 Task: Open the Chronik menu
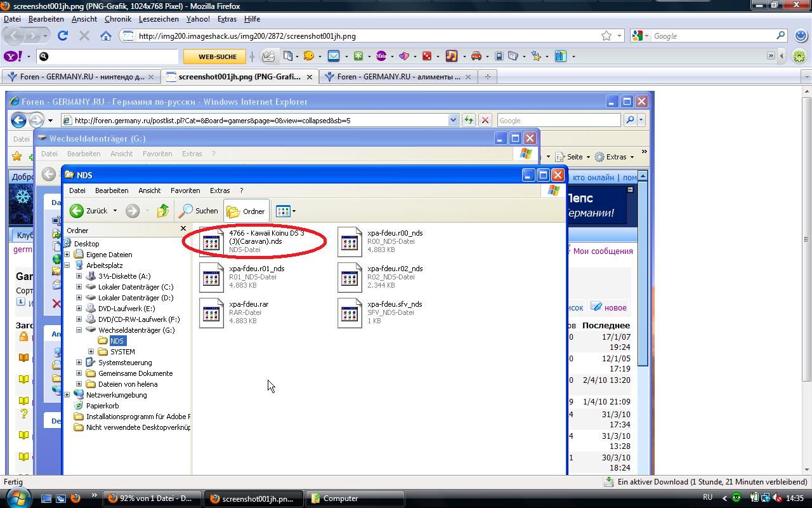(118, 19)
